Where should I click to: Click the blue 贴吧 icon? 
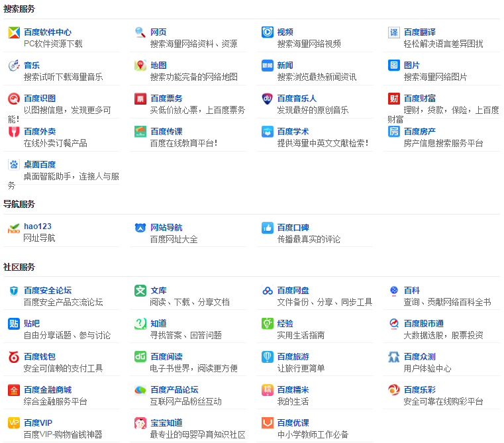tap(14, 324)
